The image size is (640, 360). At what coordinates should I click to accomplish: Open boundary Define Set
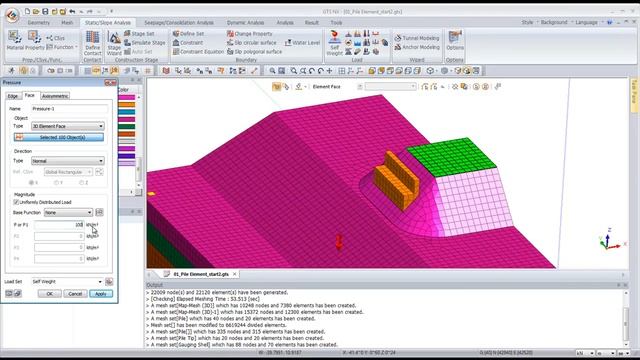[188, 33]
